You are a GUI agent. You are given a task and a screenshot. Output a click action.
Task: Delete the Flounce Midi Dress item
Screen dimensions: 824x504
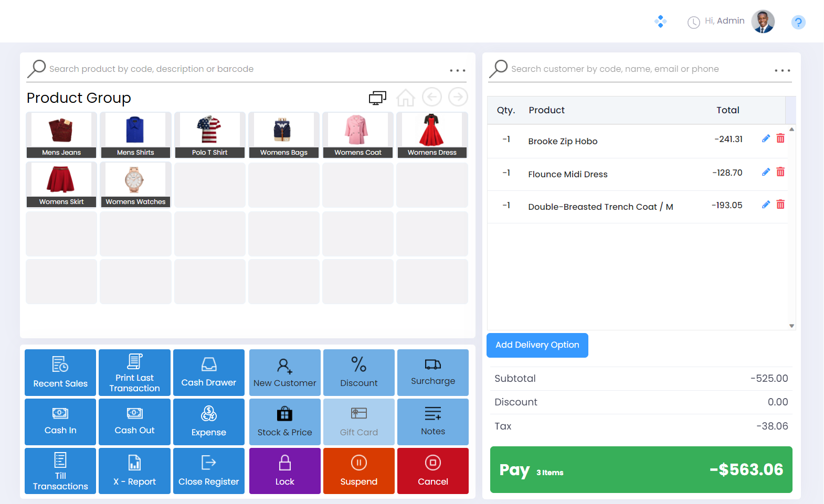780,172
